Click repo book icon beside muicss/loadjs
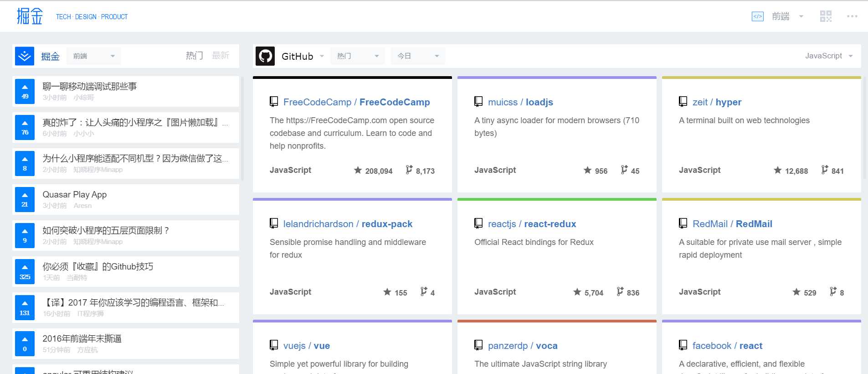 coord(478,102)
